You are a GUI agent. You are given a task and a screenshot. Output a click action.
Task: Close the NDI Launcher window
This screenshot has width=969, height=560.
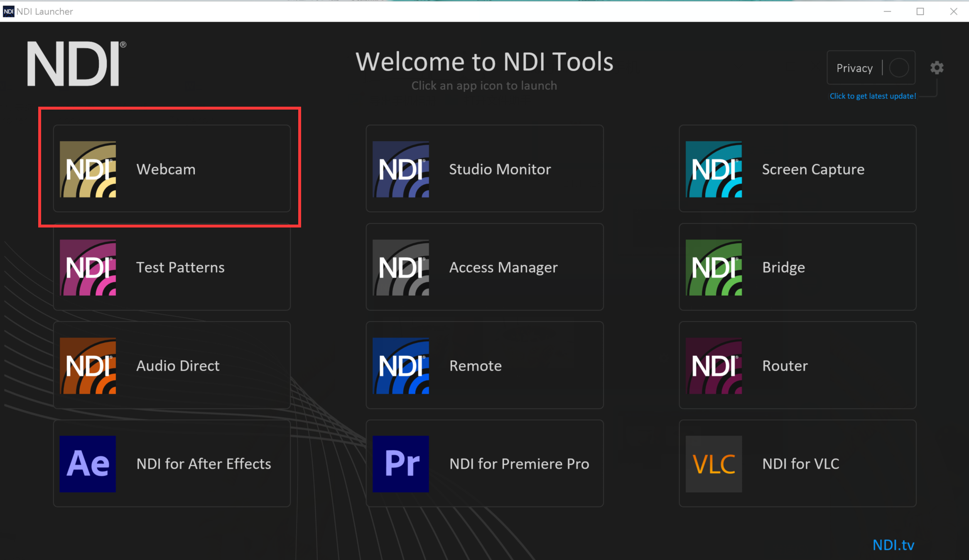(954, 11)
